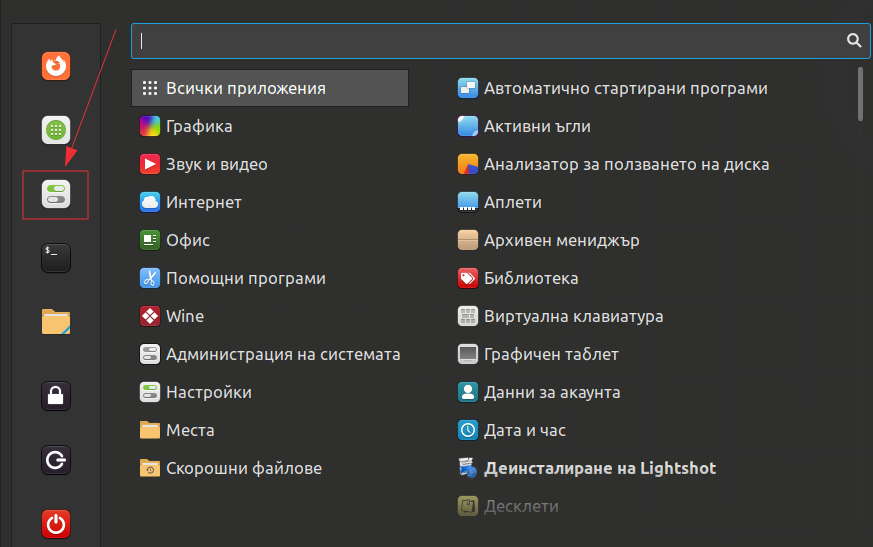Click the red tag Библиотека icon
The width and height of the screenshot is (873, 547).
(468, 278)
